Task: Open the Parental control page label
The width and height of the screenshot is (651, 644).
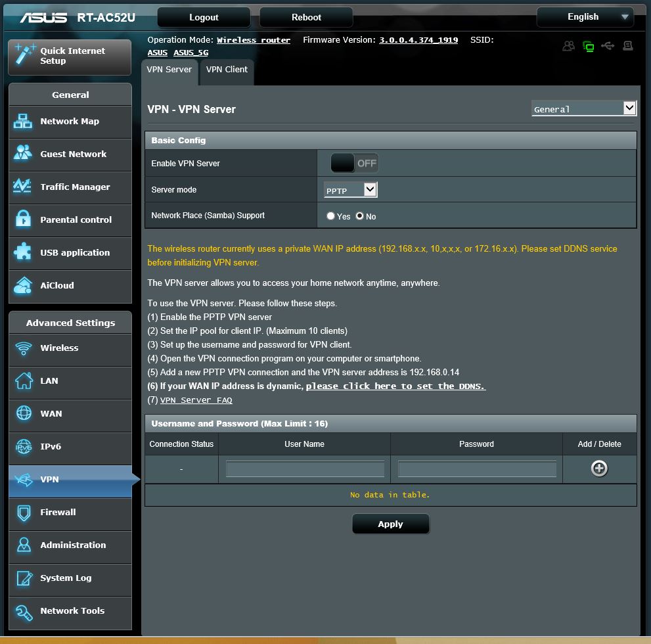Action: pyautogui.click(x=76, y=219)
